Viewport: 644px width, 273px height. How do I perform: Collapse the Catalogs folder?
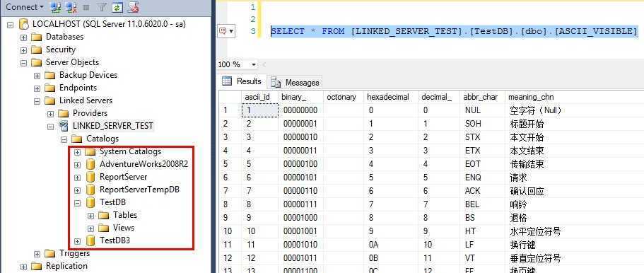(64, 139)
